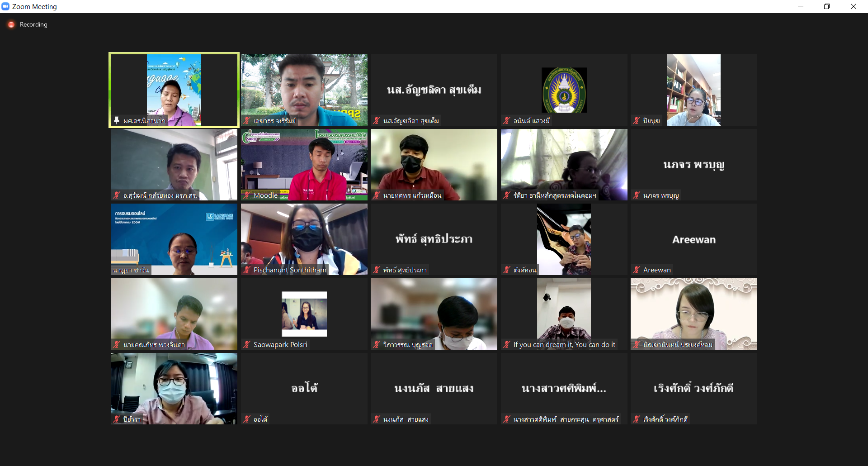Restore down the Zoom Meeting window
Image resolution: width=868 pixels, height=466 pixels.
point(827,6)
